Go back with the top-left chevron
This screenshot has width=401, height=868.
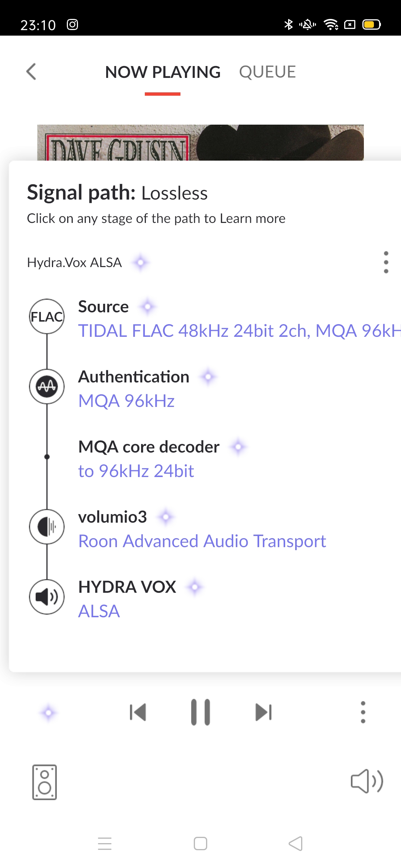(x=31, y=72)
